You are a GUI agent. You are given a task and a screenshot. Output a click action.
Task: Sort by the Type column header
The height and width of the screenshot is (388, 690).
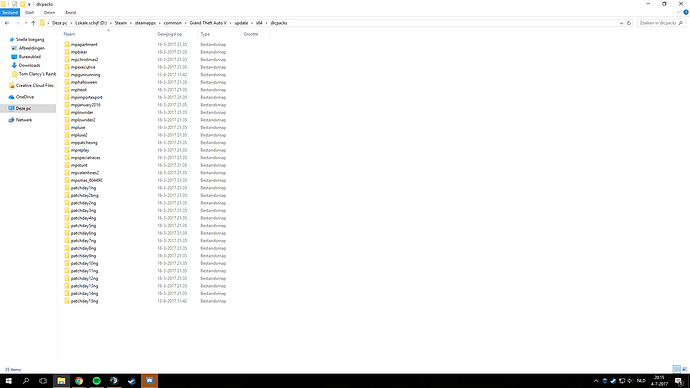(205, 34)
